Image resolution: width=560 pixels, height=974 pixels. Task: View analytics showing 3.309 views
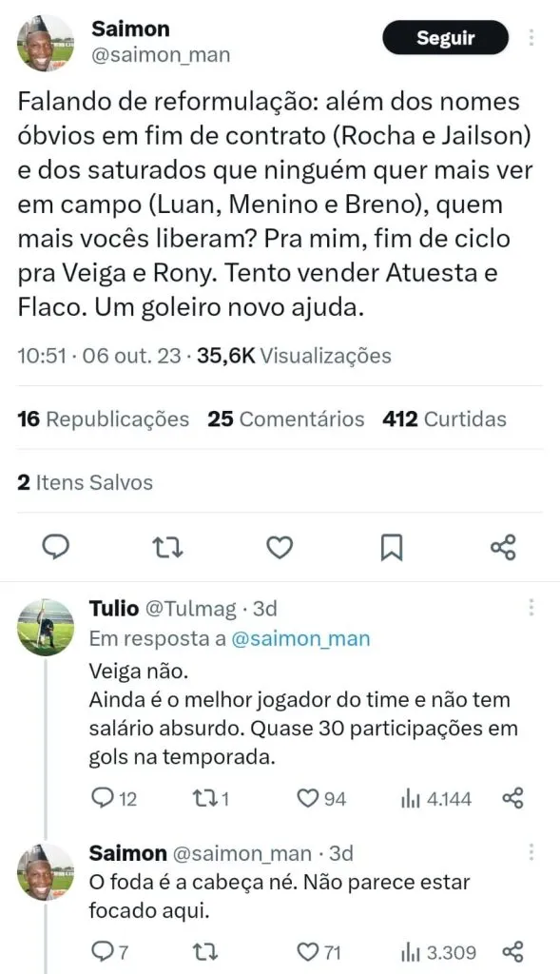click(438, 951)
